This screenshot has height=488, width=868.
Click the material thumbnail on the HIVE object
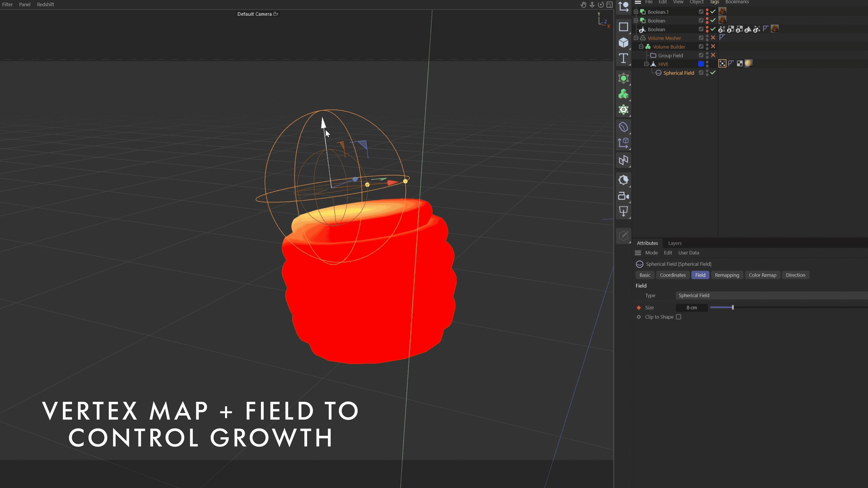[x=749, y=64]
